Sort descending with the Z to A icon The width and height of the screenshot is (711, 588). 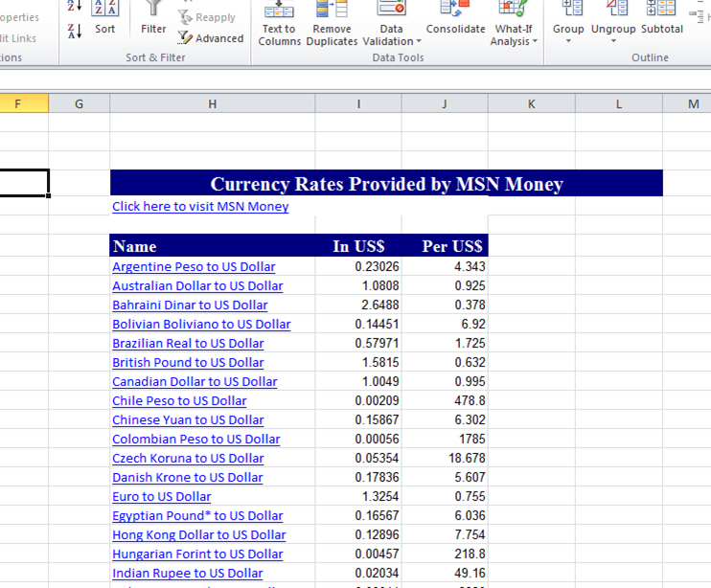point(75,32)
